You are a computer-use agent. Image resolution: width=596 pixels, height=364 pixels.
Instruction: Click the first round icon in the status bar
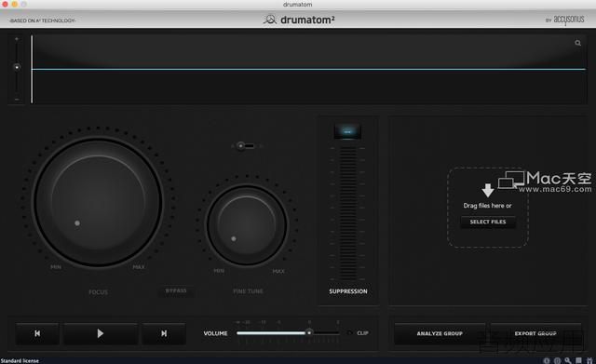click(x=547, y=360)
